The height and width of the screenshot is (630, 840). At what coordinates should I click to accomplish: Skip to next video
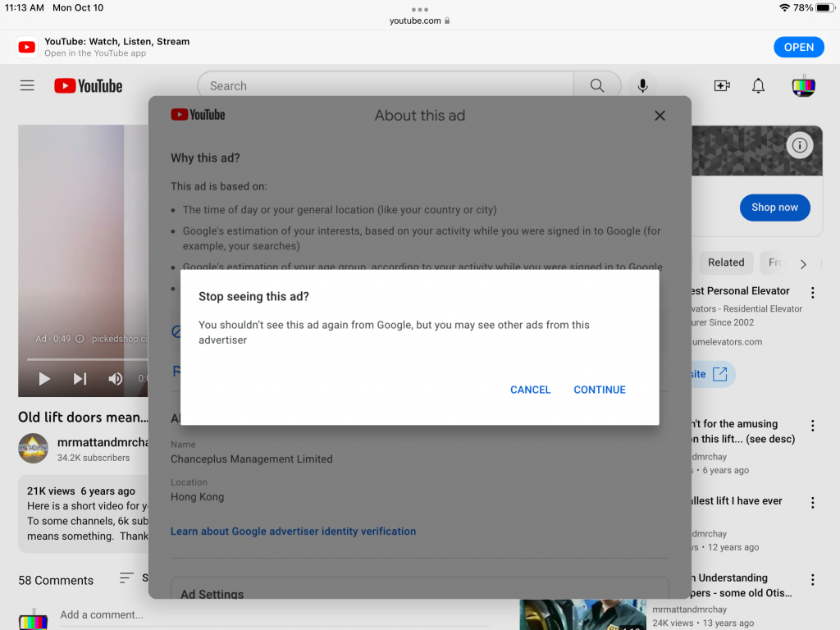tap(80, 378)
